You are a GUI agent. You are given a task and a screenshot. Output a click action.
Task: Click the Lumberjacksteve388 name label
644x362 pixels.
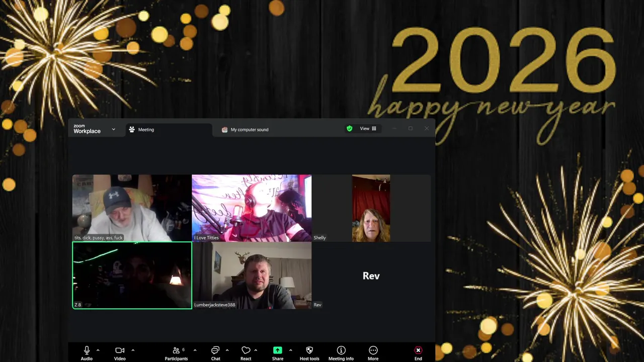214,305
